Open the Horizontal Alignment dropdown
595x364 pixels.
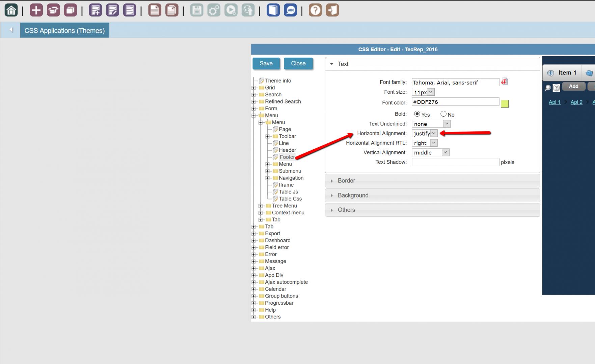(x=425, y=133)
